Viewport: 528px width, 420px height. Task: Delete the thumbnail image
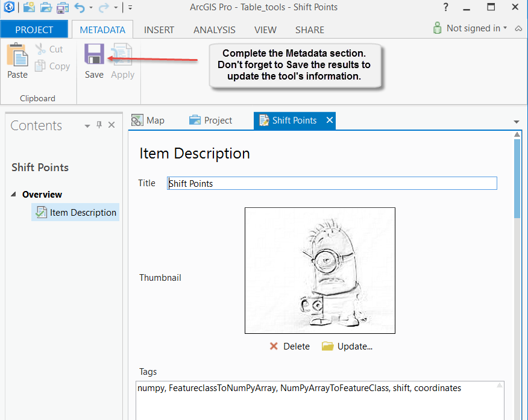(x=289, y=346)
